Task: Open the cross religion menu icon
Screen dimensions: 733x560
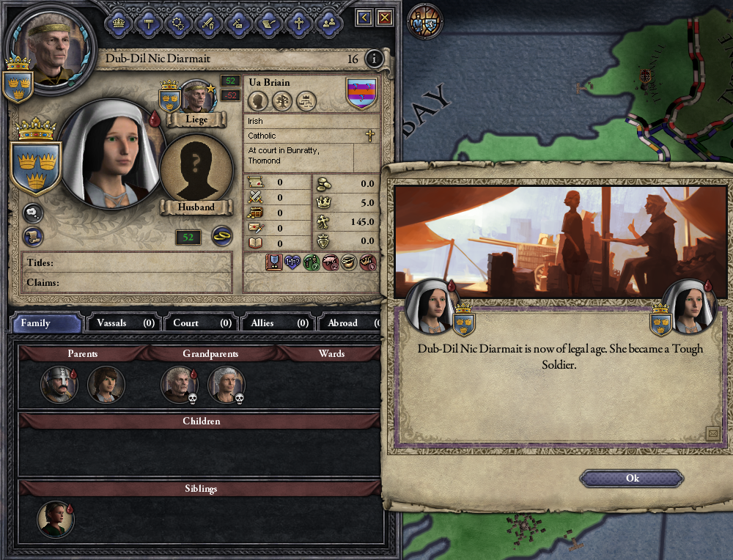Action: [299, 23]
